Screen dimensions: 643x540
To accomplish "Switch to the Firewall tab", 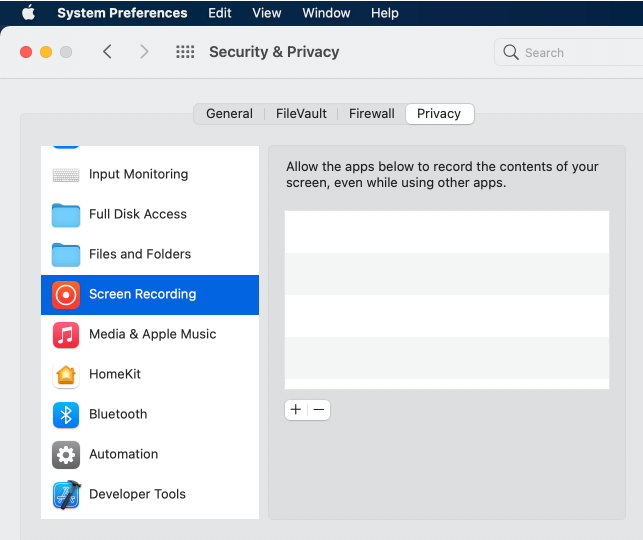I will (x=372, y=114).
